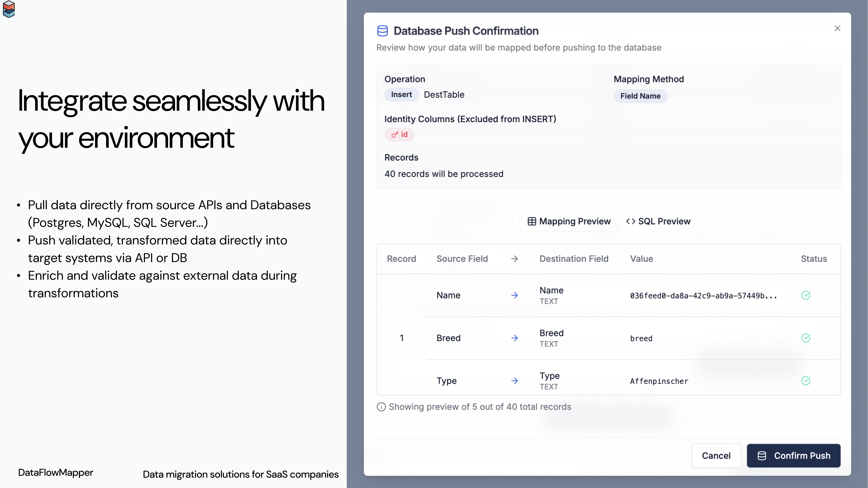Click the info icon beside preview count text
This screenshot has height=488, width=868.
381,407
